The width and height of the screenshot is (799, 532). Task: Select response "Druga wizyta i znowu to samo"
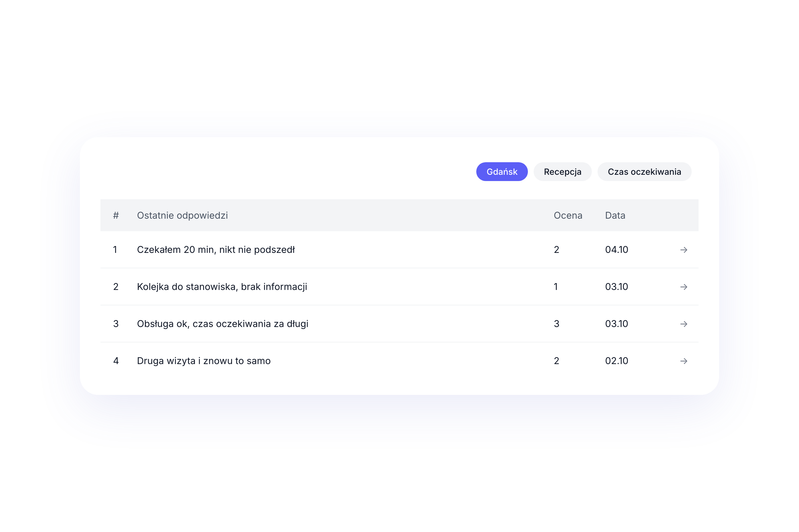point(204,361)
